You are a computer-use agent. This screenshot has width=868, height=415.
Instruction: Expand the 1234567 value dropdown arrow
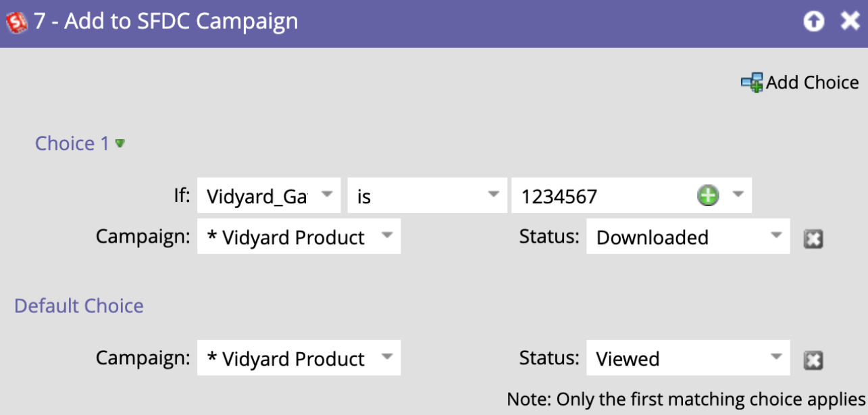tap(738, 195)
